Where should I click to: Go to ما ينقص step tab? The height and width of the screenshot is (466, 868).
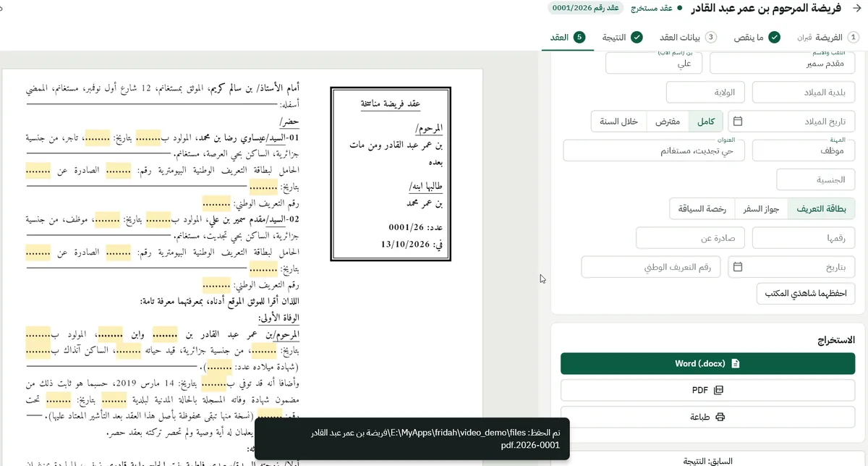point(757,37)
